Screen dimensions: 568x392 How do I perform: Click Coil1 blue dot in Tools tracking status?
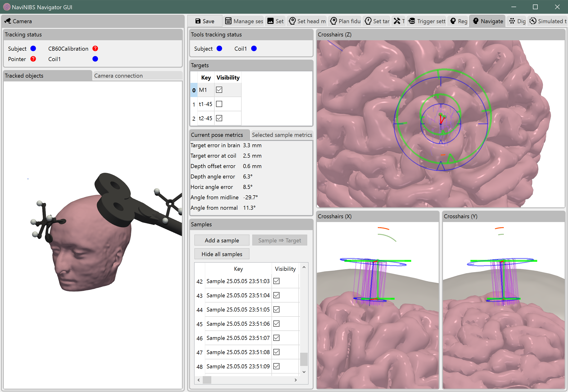coord(254,49)
